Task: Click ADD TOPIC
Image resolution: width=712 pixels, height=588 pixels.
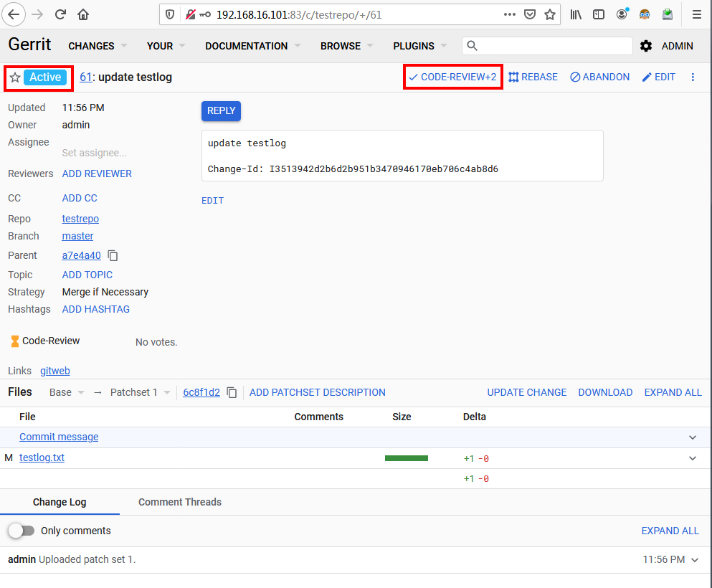Action: pos(87,275)
